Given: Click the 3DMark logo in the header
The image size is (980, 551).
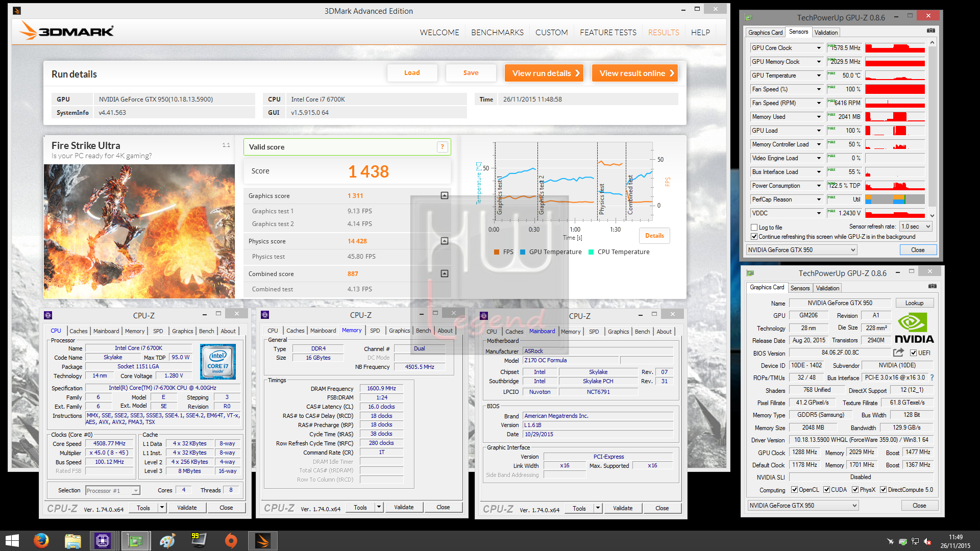Looking at the screenshot, I should pyautogui.click(x=67, y=31).
